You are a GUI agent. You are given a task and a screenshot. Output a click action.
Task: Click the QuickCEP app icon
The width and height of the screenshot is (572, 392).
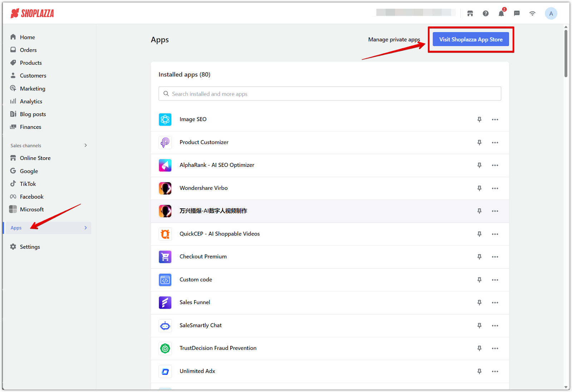tap(165, 234)
